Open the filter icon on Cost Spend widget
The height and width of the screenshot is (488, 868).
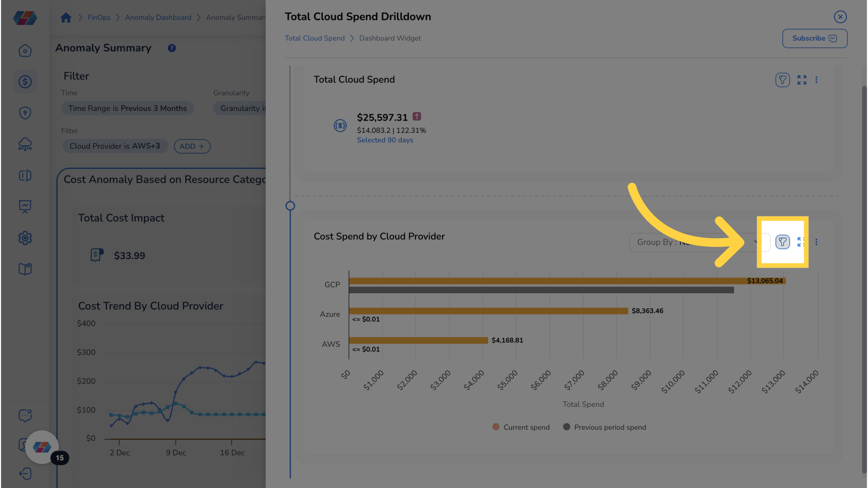tap(783, 242)
